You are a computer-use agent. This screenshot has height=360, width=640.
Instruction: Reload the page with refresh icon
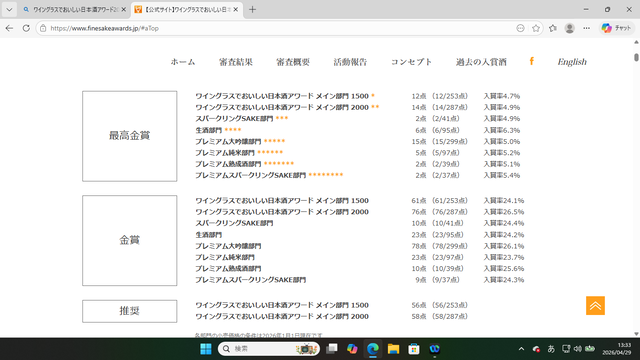click(x=26, y=28)
